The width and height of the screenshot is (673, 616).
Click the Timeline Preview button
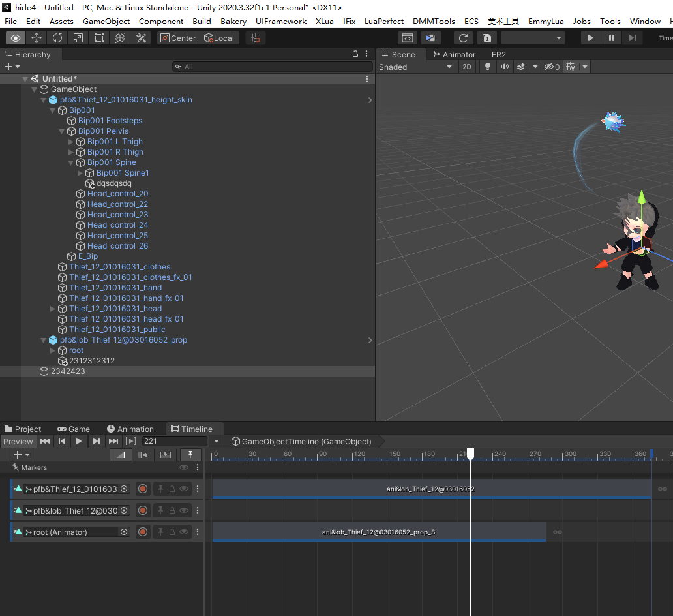tap(18, 442)
